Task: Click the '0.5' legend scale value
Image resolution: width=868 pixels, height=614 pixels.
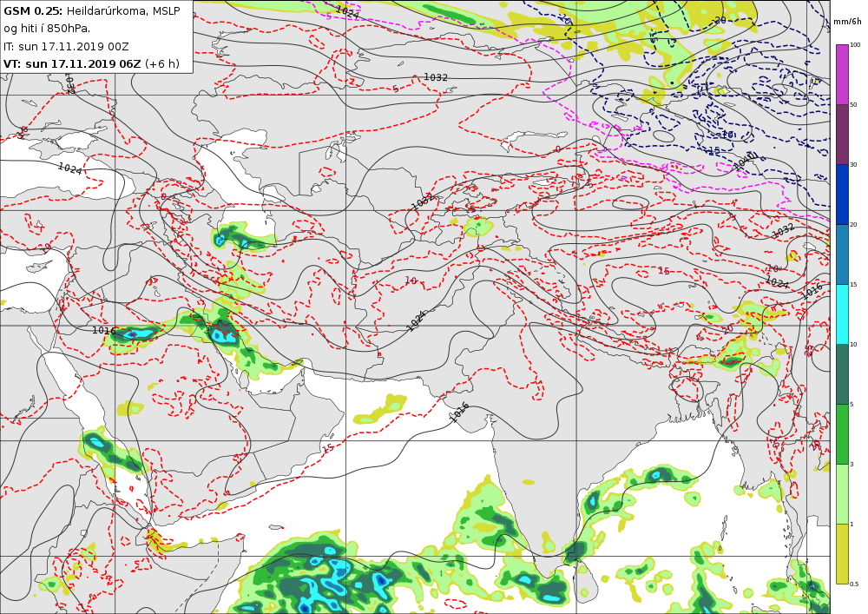Action: click(854, 584)
